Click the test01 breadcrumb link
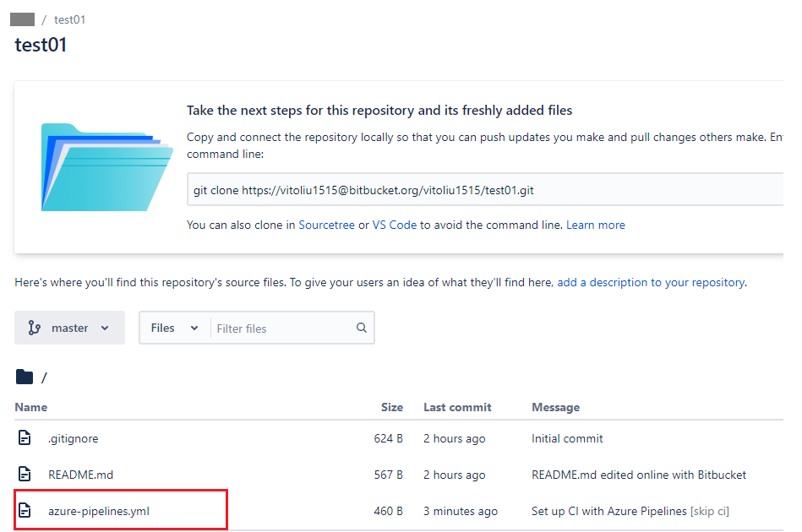The height and width of the screenshot is (532, 802). click(69, 19)
